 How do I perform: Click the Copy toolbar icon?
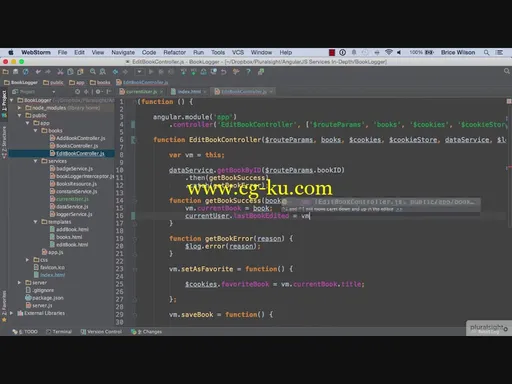tap(70, 72)
